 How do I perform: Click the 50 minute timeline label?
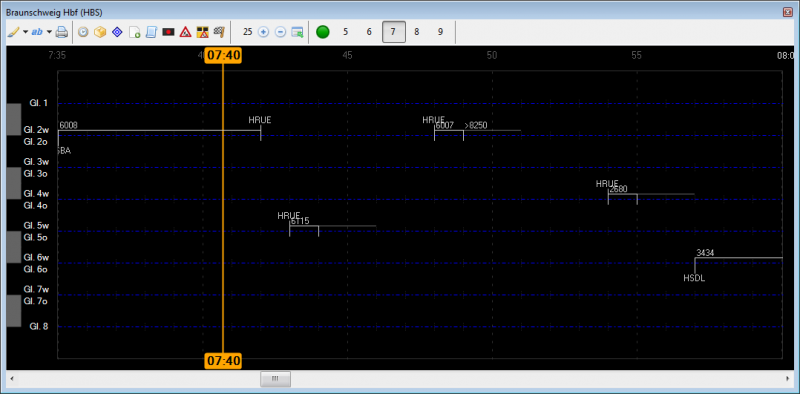[492, 55]
